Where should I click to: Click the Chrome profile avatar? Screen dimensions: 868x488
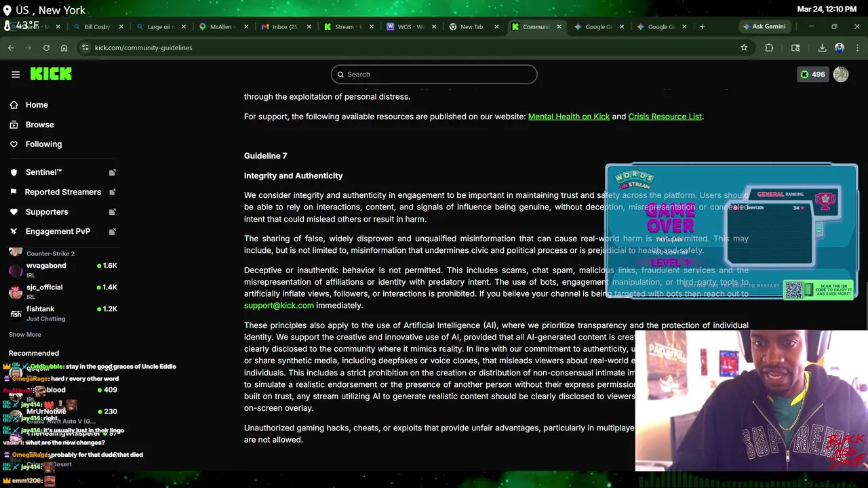coord(840,47)
